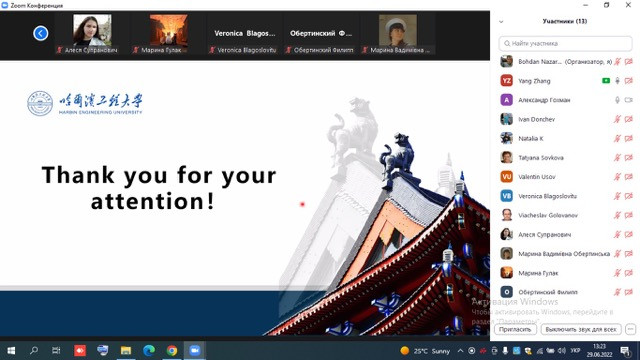Open the weather widget 25°C Sunny
640x360 pixels.
(425, 351)
